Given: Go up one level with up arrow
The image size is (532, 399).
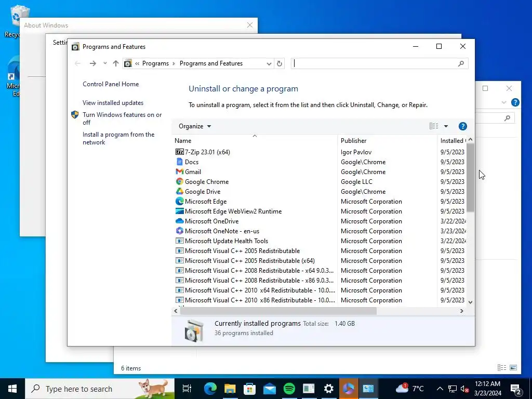Looking at the screenshot, I should click(116, 63).
